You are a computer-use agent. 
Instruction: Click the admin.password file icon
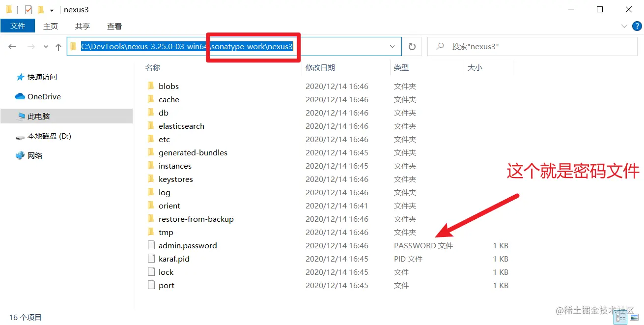(151, 245)
